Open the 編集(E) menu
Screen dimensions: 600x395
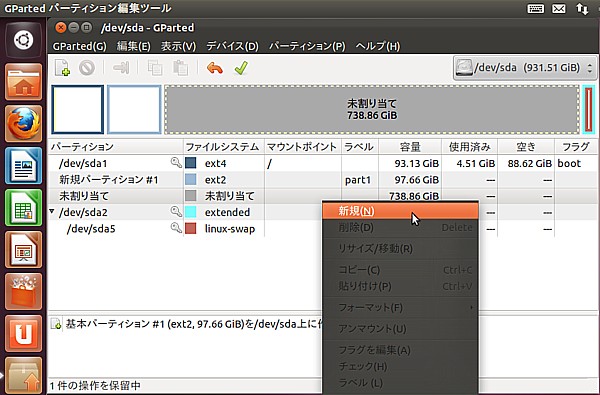pyautogui.click(x=134, y=46)
